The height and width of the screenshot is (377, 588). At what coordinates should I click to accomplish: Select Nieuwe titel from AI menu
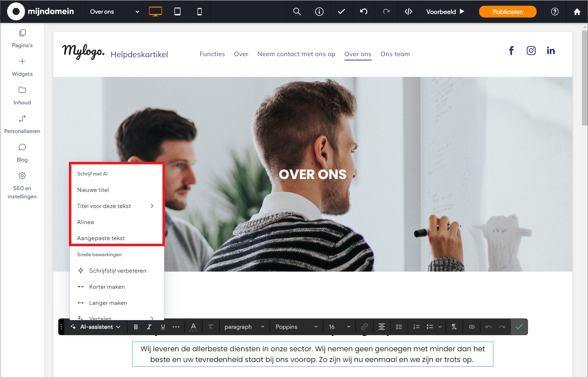[x=93, y=190]
